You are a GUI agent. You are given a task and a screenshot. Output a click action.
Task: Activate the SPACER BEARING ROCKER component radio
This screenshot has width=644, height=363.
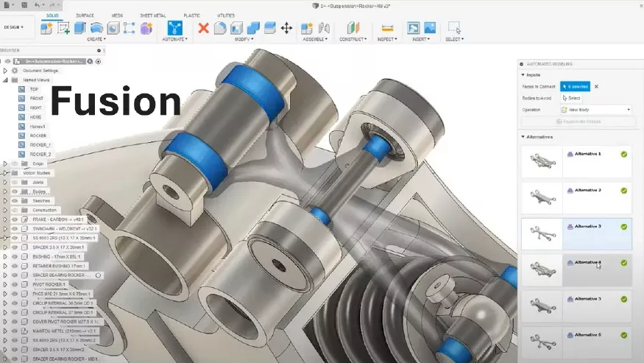pos(98,275)
